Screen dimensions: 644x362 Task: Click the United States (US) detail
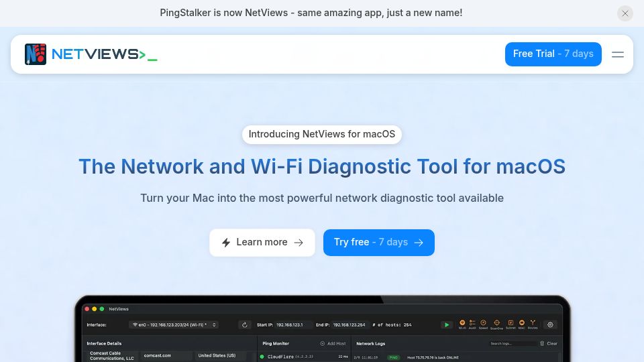tap(221, 355)
